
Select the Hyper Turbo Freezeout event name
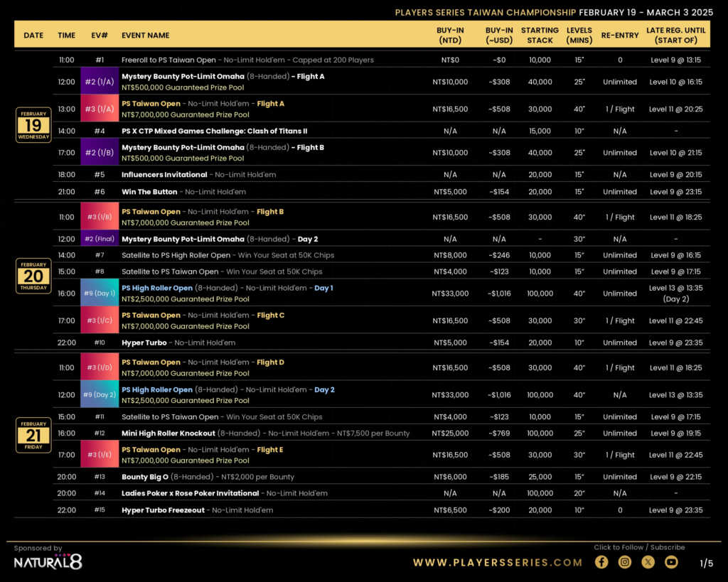pos(164,510)
